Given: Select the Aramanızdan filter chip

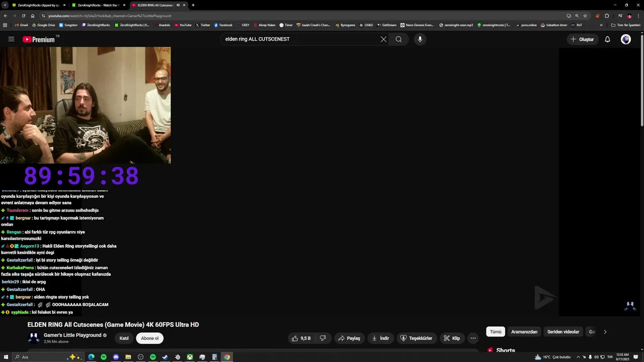Looking at the screenshot, I should tap(524, 332).
